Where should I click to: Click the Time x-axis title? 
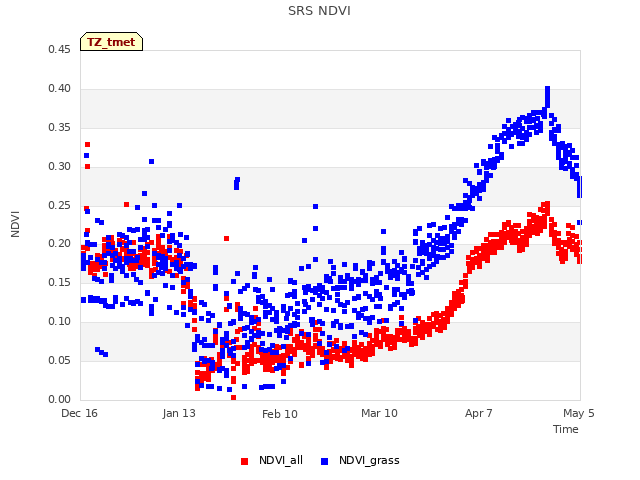(x=565, y=429)
